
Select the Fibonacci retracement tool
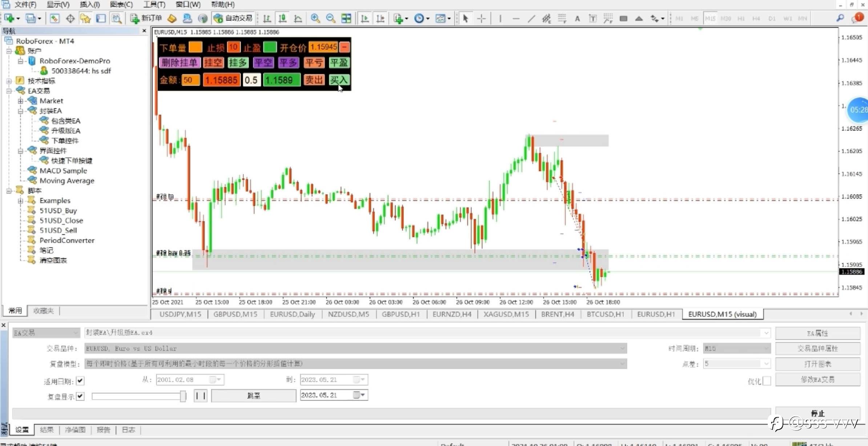[x=562, y=18]
